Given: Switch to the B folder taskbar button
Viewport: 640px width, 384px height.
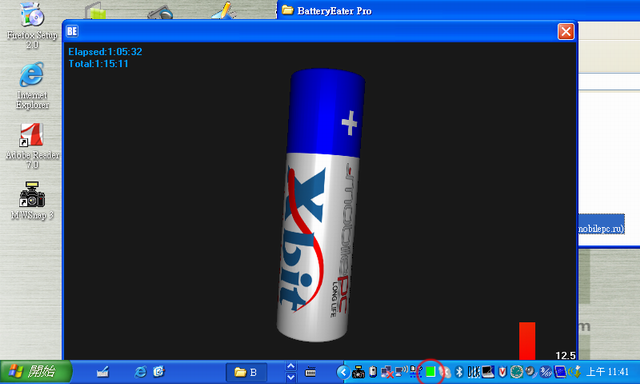Looking at the screenshot, I should [x=247, y=372].
